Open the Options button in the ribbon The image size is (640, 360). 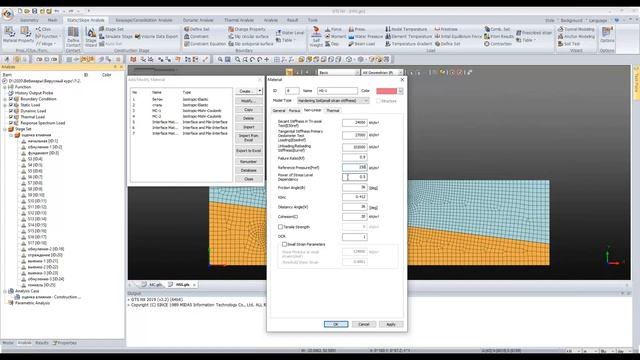click(x=607, y=35)
